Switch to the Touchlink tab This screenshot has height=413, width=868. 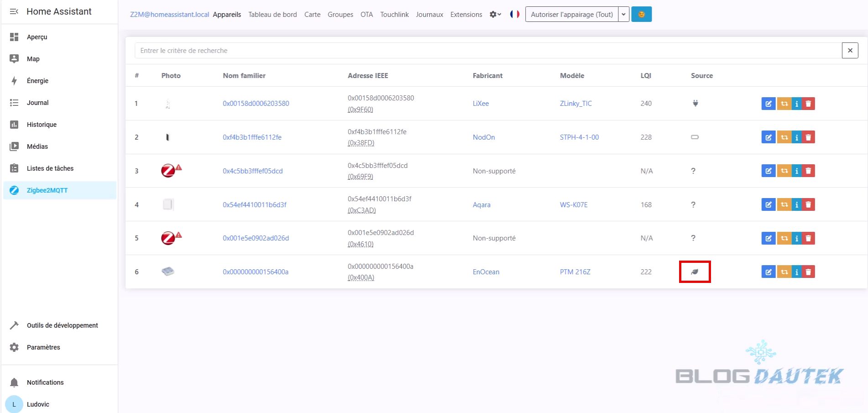pyautogui.click(x=394, y=15)
